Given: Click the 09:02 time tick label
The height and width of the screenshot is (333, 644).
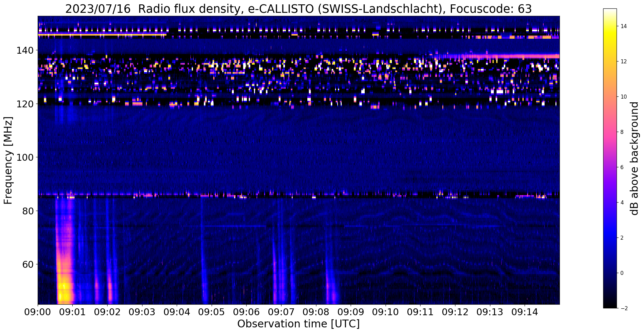Looking at the screenshot, I should click(108, 312).
